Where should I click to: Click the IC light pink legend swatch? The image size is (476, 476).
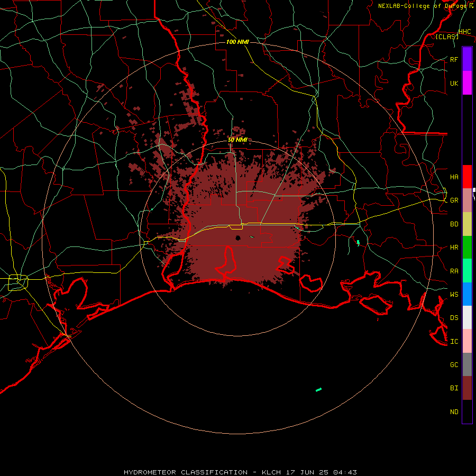(x=467, y=341)
